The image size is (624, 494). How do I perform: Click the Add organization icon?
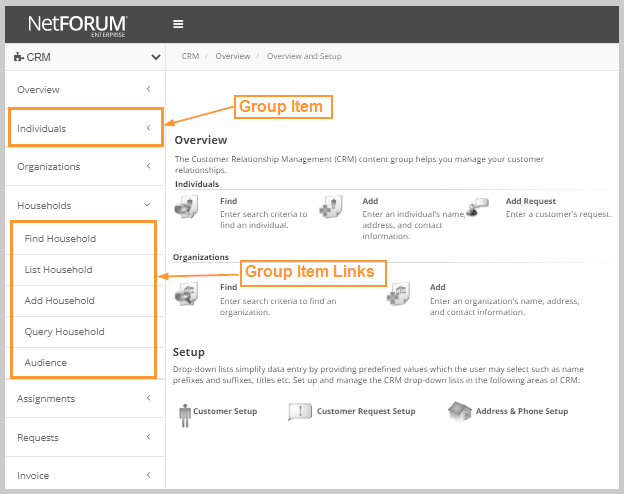[x=398, y=294]
